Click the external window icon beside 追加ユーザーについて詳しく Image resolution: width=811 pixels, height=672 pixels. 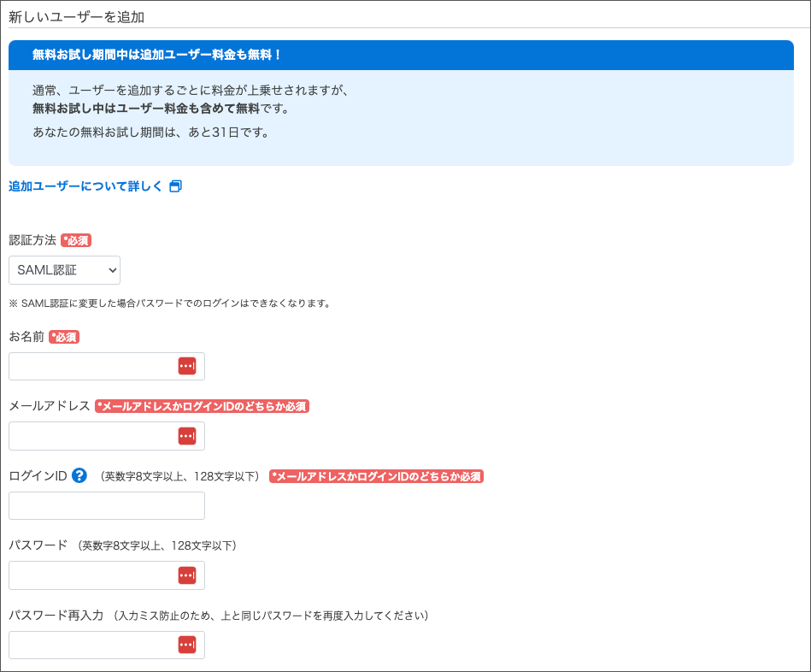175,186
